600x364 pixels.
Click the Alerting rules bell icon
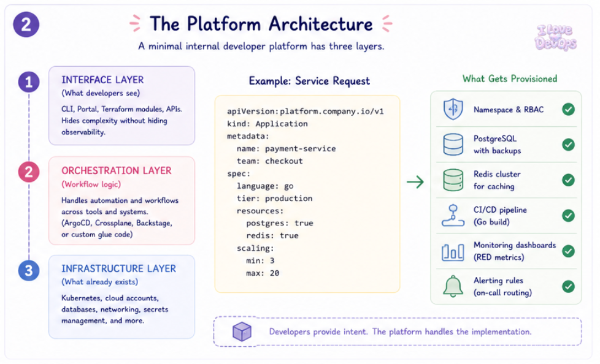(453, 286)
